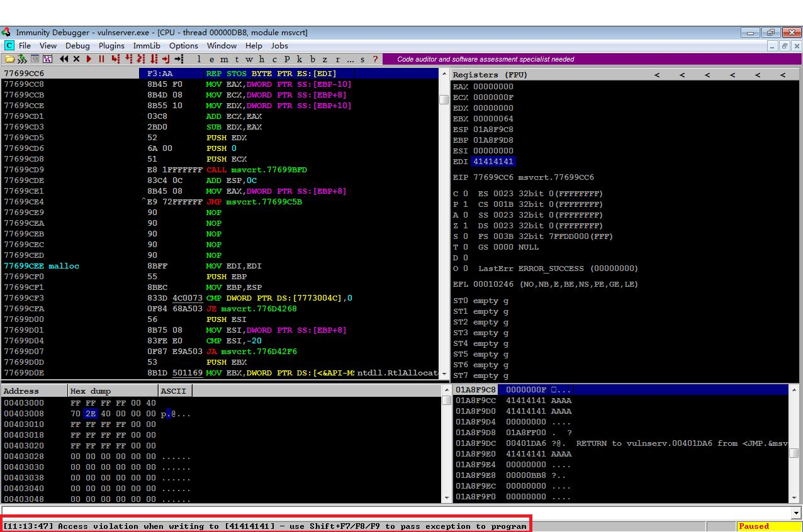Open the command bar history dropdown arrow
The image size is (803, 532).
point(796,513)
